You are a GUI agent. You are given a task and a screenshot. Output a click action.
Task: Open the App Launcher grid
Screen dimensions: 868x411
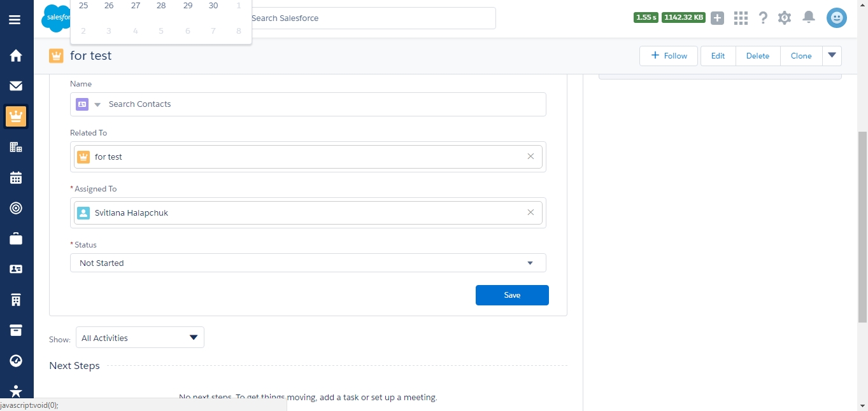741,18
